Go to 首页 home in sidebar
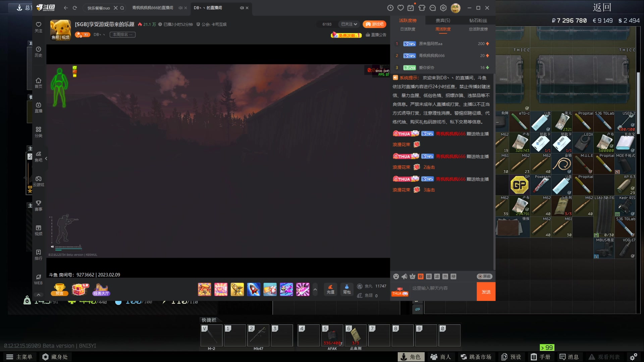 39,83
